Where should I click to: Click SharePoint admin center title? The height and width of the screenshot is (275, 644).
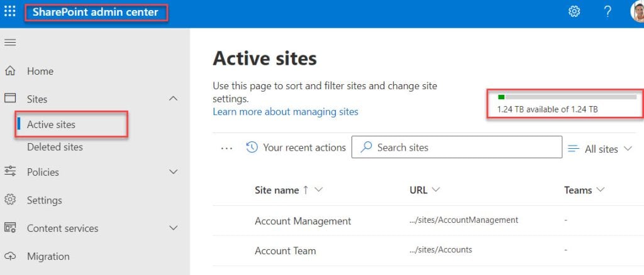pos(96,12)
